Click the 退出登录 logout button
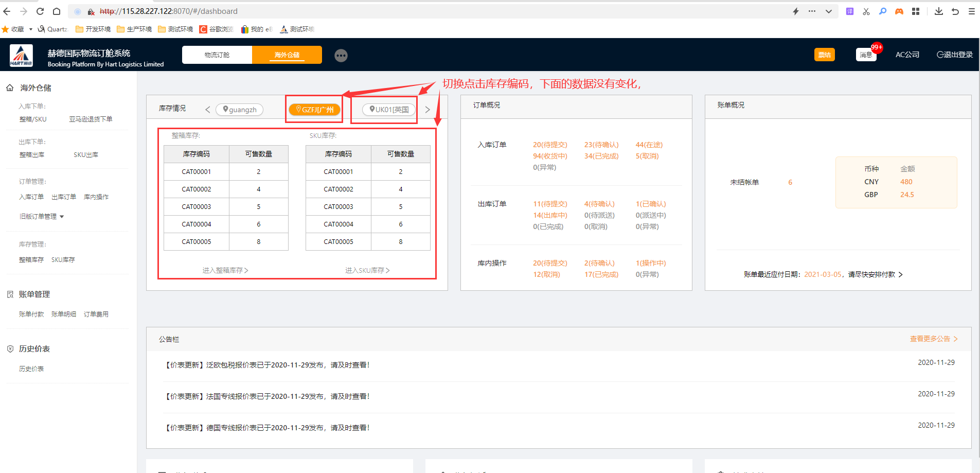Viewport: 980px width, 473px height. [954, 55]
